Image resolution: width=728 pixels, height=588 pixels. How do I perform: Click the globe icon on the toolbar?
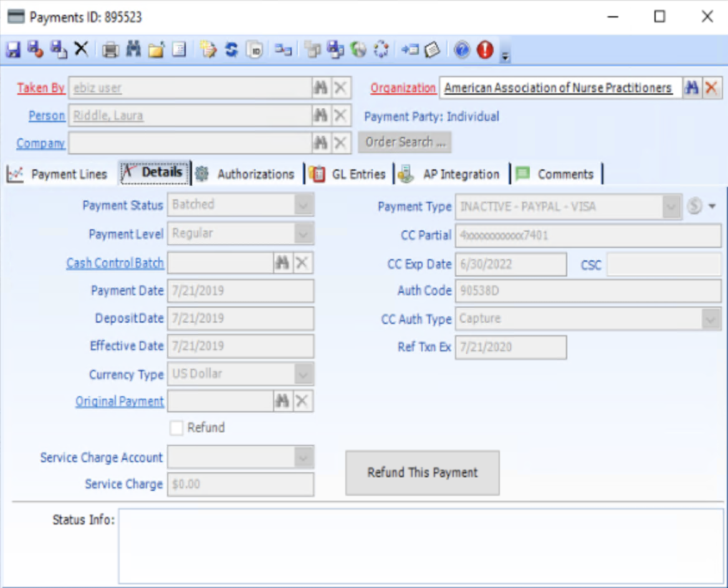tap(358, 50)
